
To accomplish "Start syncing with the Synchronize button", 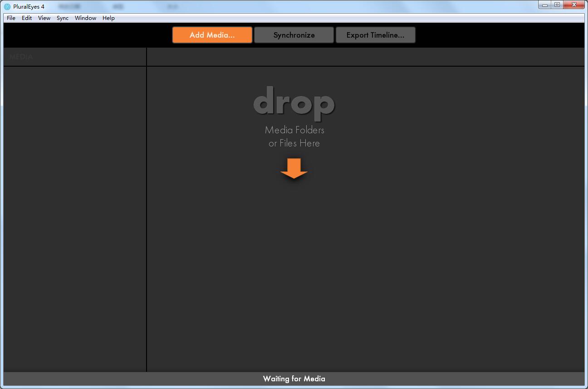I will point(294,35).
